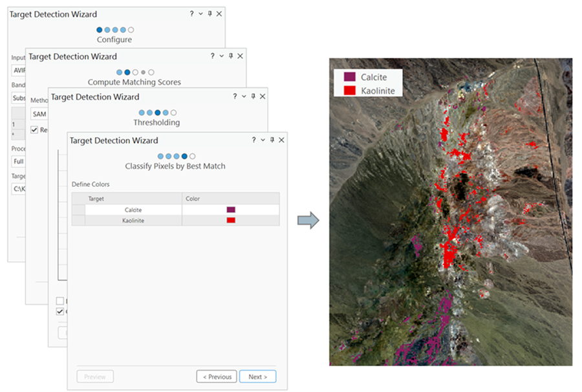582x392 pixels.
Task: Open help in Compute Matching Scores window
Action: pos(212,56)
